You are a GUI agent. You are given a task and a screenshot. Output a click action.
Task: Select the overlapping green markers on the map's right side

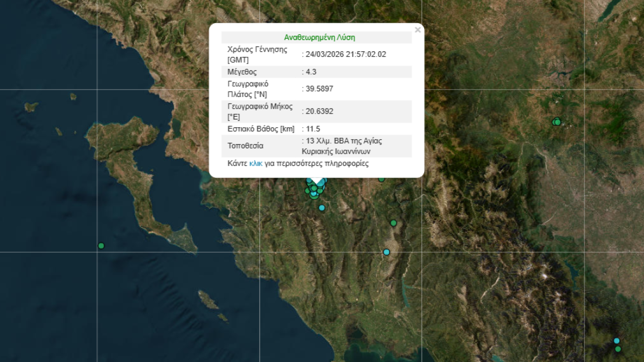click(556, 122)
